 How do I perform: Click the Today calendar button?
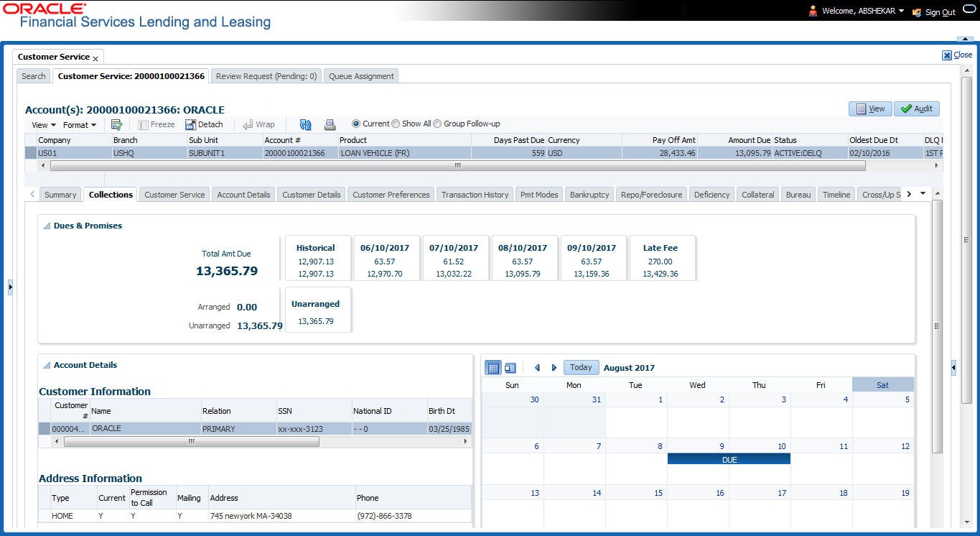581,367
